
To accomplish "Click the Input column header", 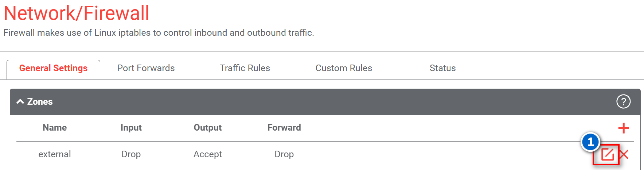I will (131, 128).
